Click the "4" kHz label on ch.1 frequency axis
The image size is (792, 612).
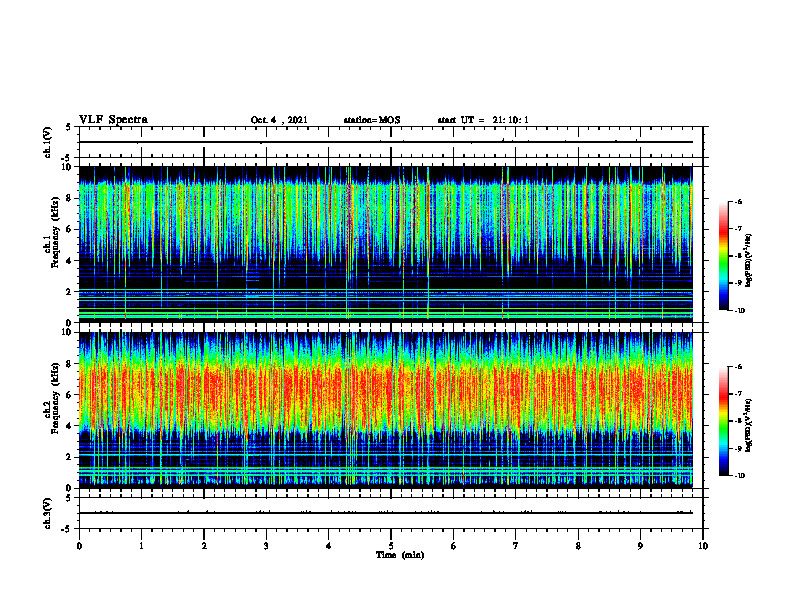pos(69,261)
